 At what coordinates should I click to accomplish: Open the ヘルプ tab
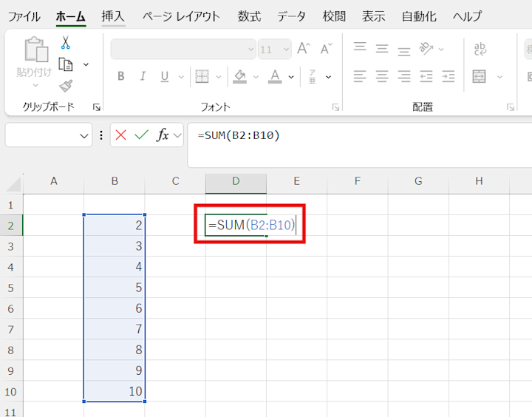point(468,16)
